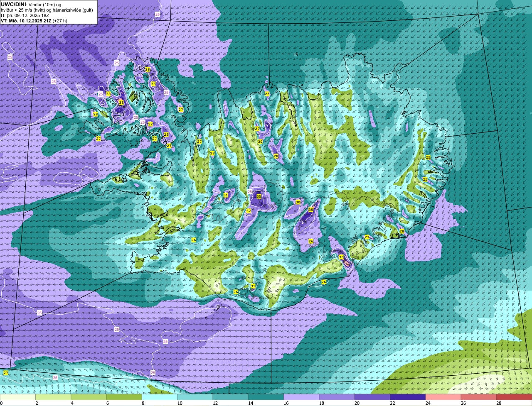The height and width of the screenshot is (406, 532).
Task: Select the green 4–6 m/s legend swatch
Action: tap(89, 397)
